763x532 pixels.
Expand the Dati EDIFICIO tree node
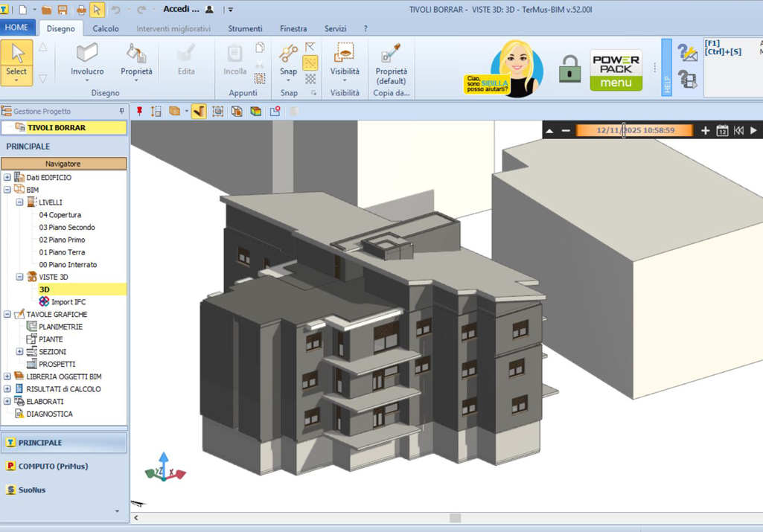7,178
